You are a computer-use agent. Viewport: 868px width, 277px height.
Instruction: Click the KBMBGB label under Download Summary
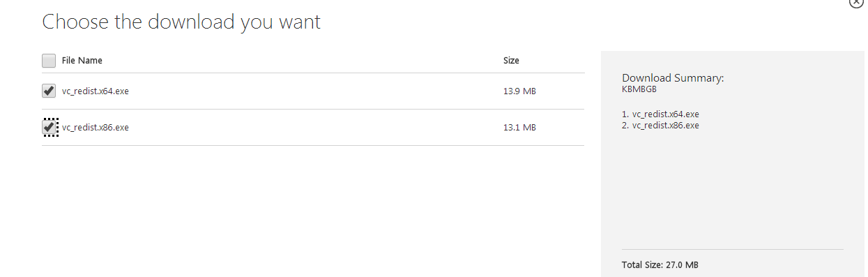639,89
